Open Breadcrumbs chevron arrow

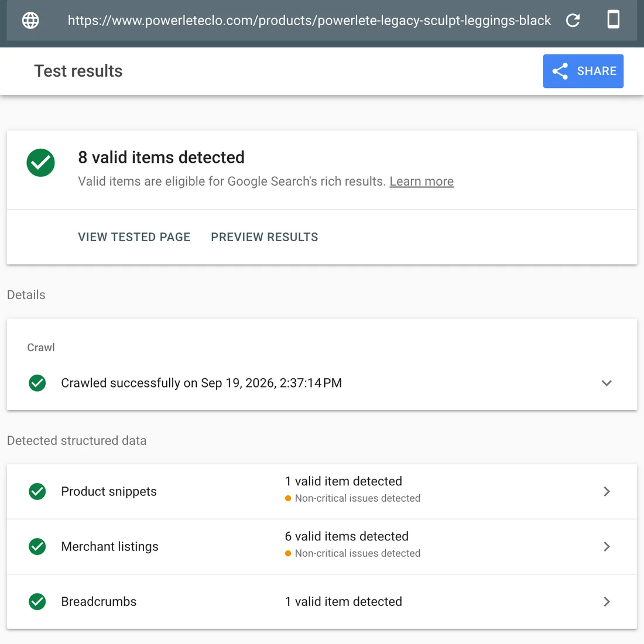tap(607, 601)
